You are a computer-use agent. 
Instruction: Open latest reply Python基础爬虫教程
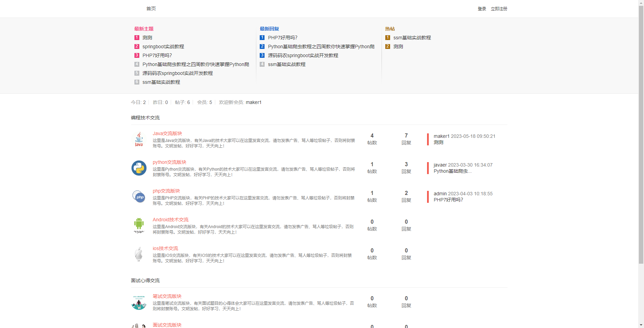point(321,47)
